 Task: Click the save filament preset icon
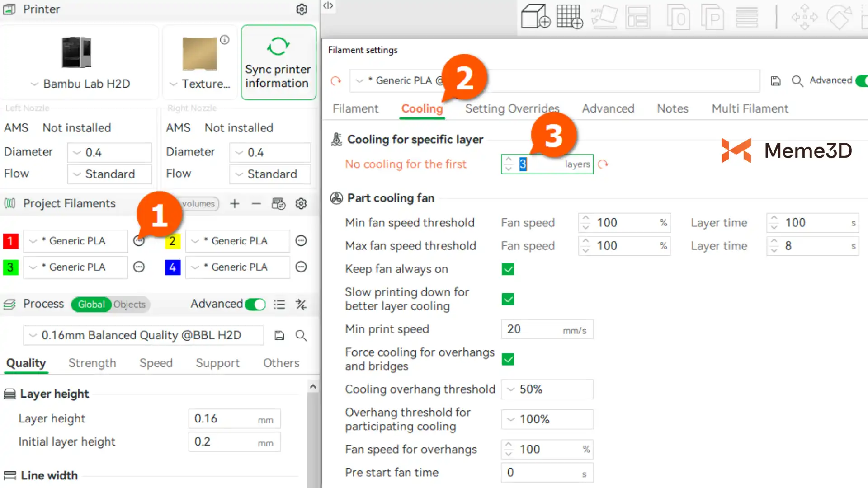(776, 81)
